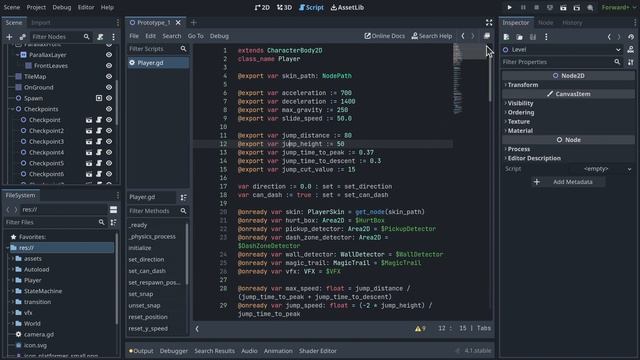Toggle scripts panel using bottom-left arrow
640x360 pixels.
tap(197, 328)
